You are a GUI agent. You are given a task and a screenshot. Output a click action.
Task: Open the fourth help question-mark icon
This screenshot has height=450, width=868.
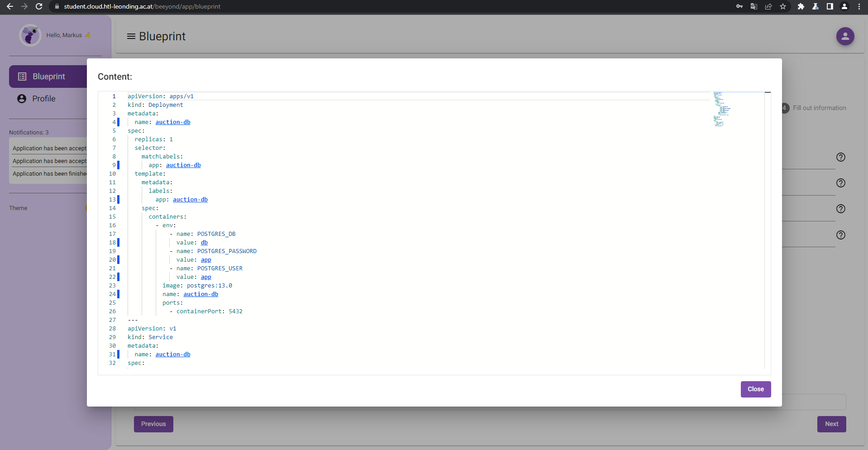840,235
